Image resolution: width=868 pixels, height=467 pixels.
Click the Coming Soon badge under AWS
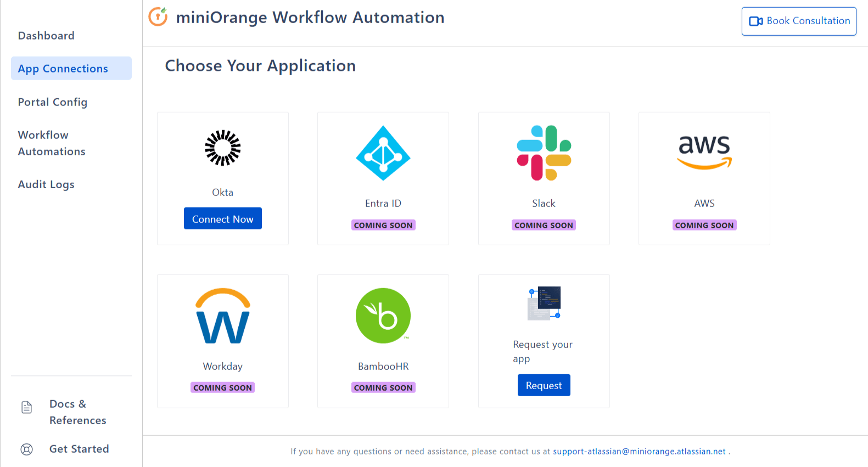pos(704,225)
